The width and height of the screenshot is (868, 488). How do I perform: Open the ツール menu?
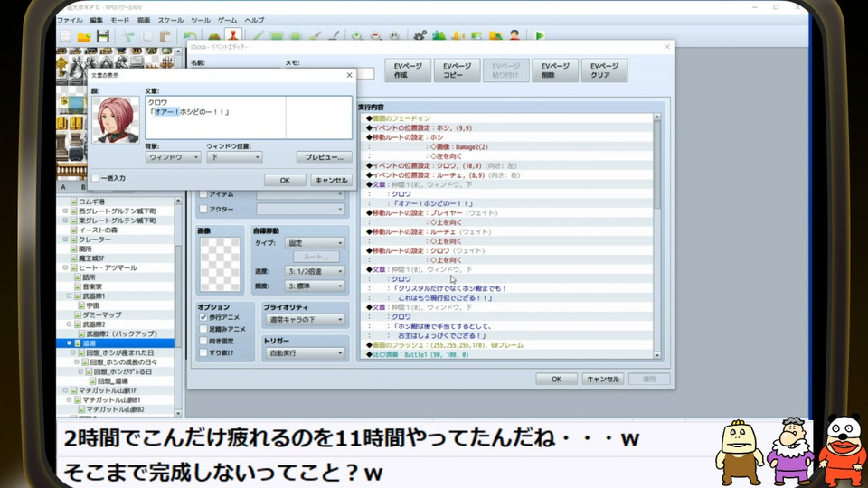pyautogui.click(x=201, y=21)
